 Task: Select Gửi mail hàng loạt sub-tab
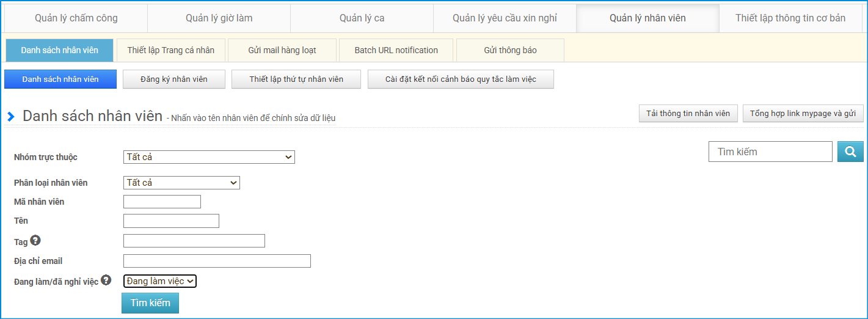pos(282,50)
